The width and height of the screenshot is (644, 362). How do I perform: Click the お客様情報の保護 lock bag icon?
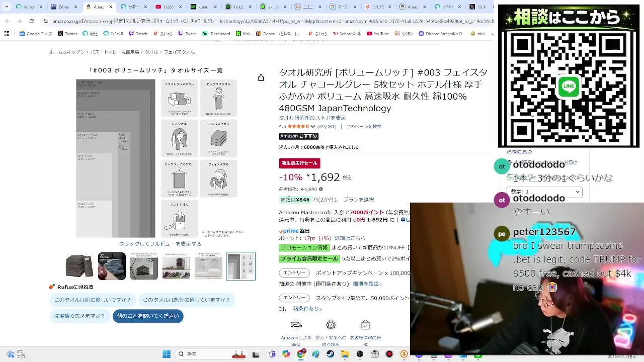[x=365, y=325]
